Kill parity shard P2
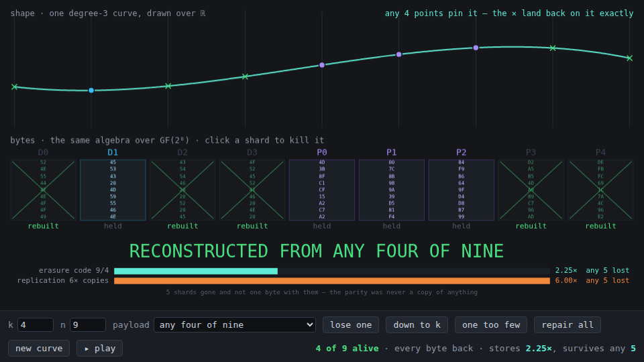 coord(462,190)
